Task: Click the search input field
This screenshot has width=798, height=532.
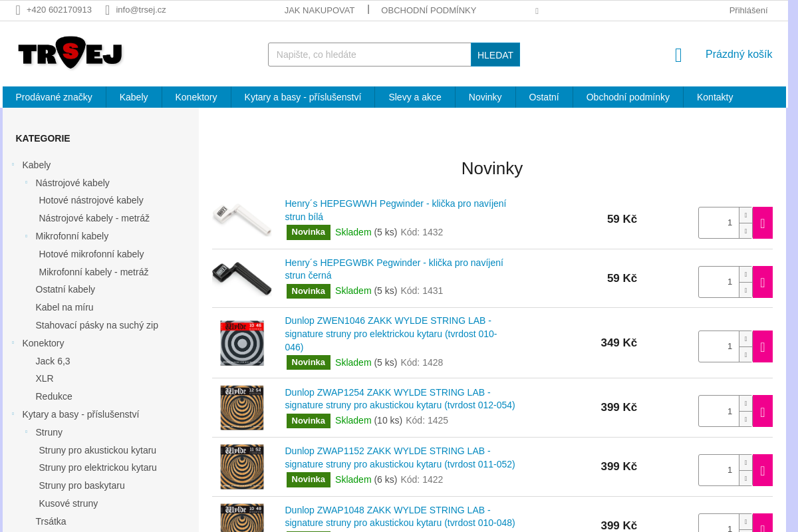Action: tap(369, 55)
